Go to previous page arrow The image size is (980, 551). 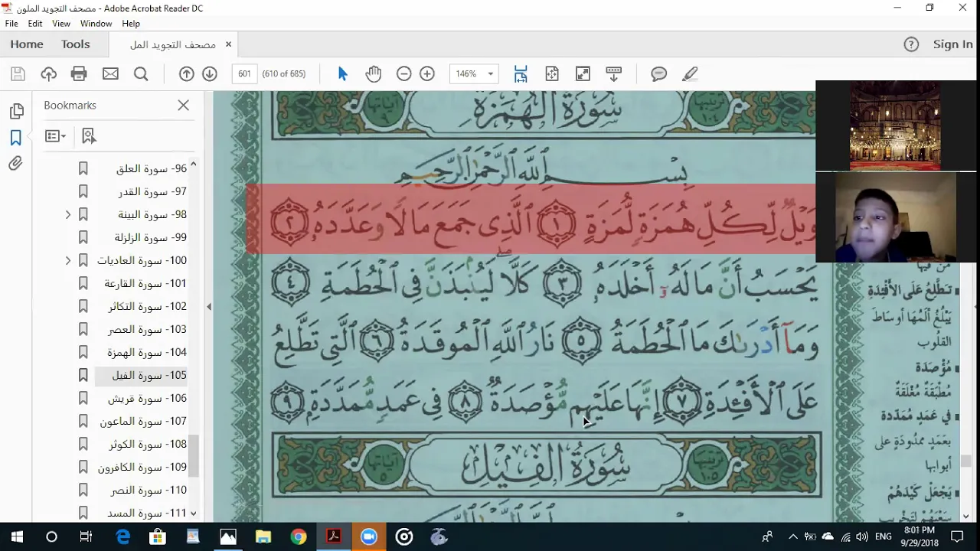point(186,73)
